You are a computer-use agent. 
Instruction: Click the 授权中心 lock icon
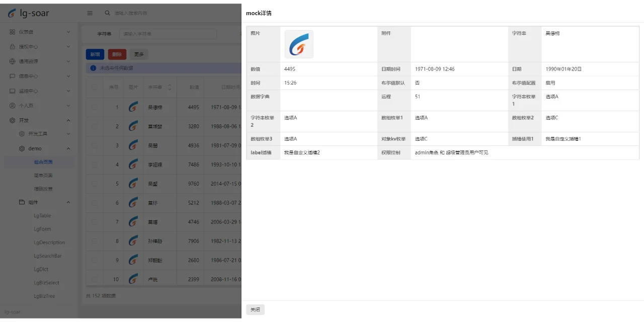tap(12, 46)
